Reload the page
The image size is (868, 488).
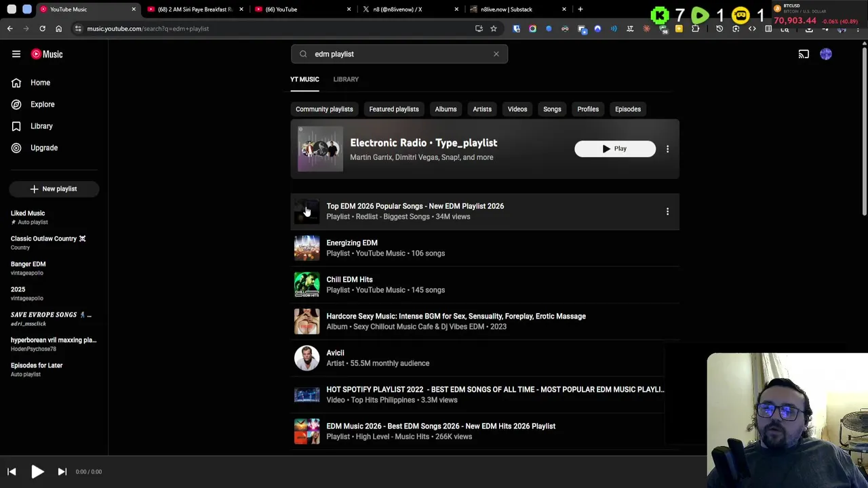coord(42,28)
